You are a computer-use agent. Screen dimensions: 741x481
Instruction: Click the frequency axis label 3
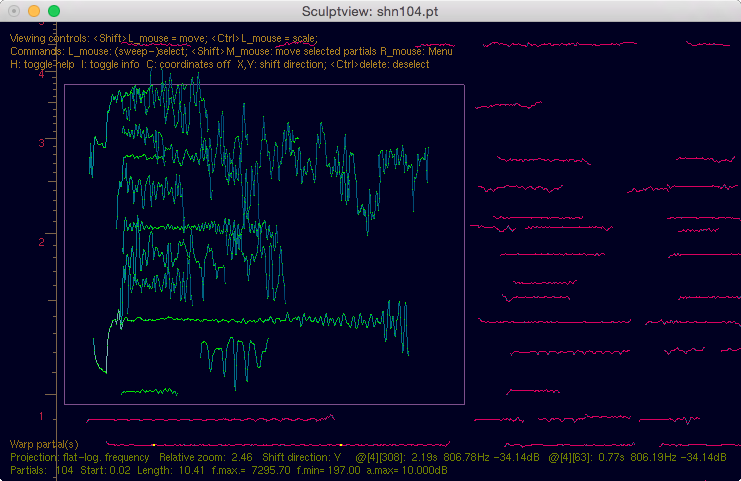tap(40, 143)
